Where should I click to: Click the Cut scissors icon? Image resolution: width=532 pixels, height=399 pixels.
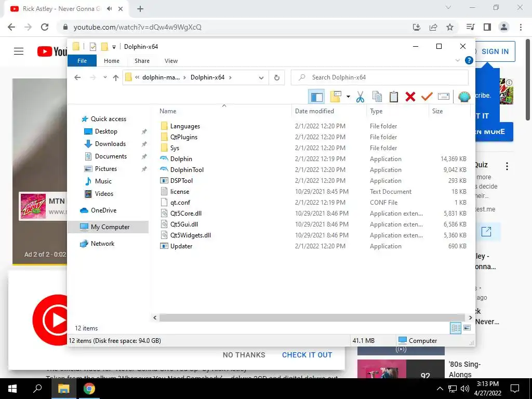(360, 97)
